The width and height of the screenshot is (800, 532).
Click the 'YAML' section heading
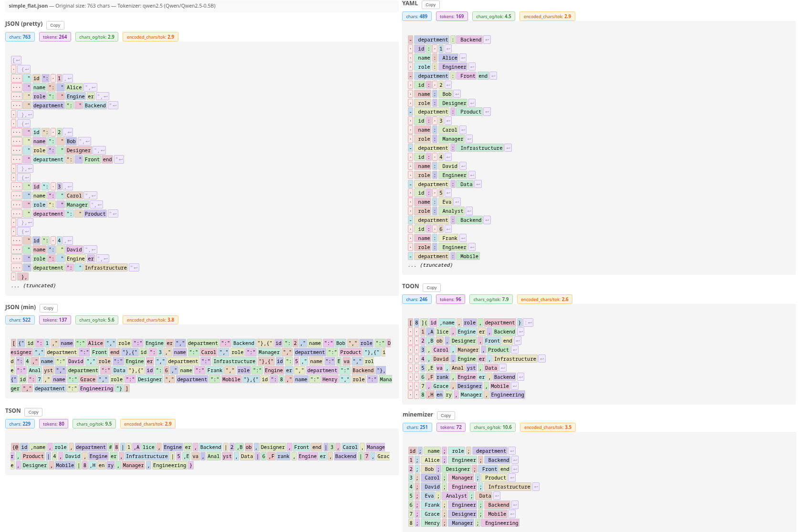[410, 3]
